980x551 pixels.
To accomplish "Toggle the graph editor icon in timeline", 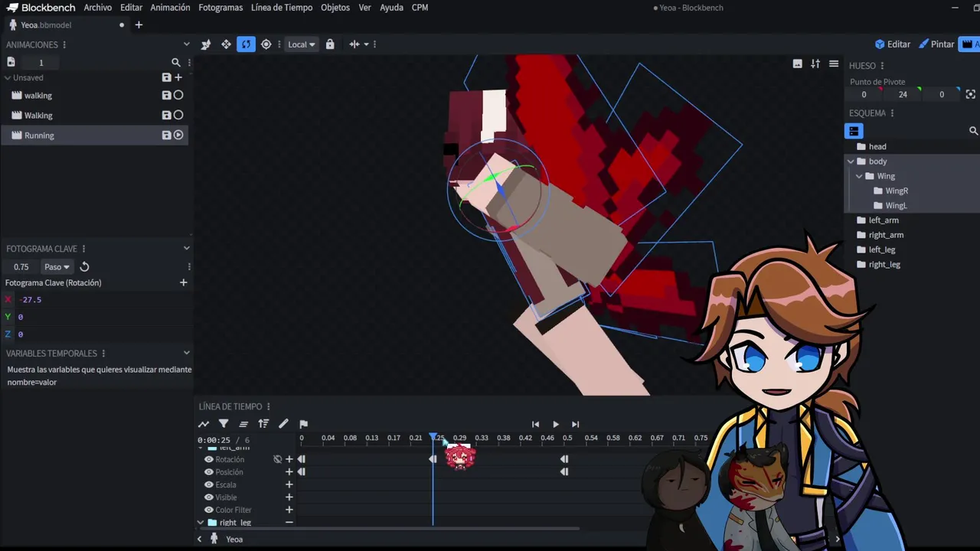I will 204,424.
